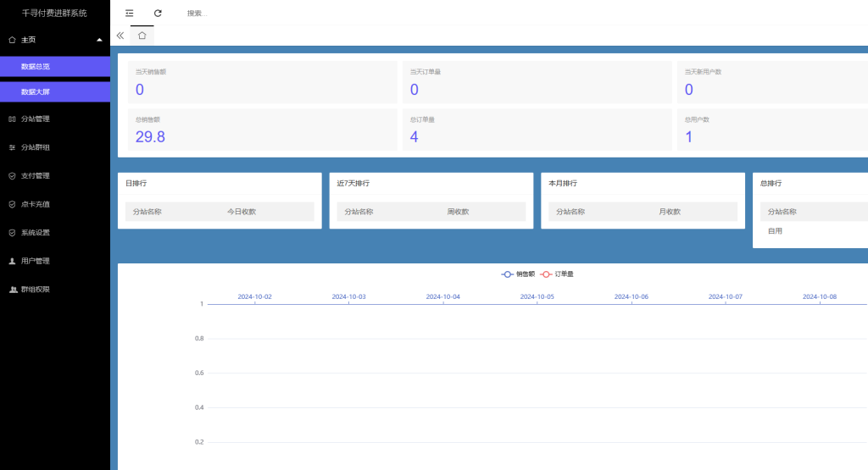This screenshot has width=868, height=470.
Task: Click the 总销售额 value 29.8
Action: (150, 136)
